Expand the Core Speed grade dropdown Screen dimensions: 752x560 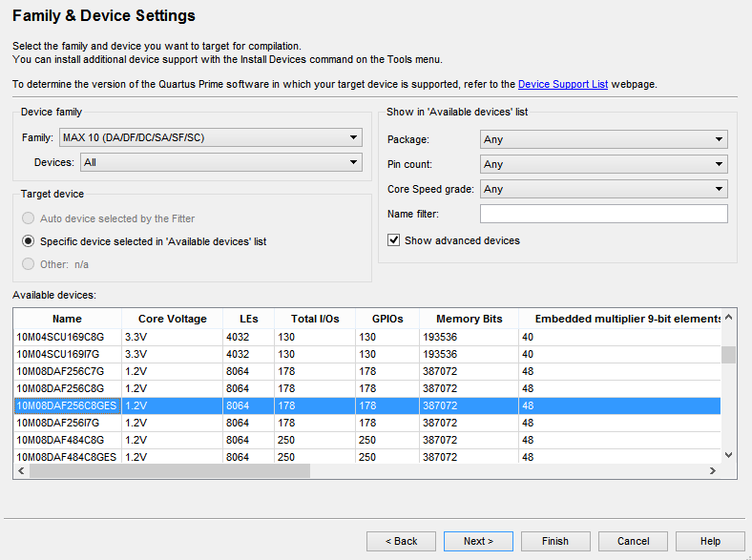coord(604,189)
